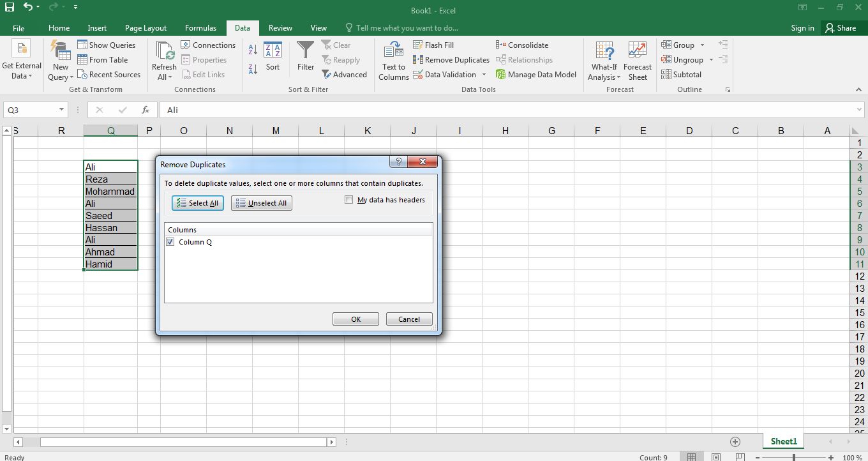Switch to the Home tab
Screen dimensions: 868x461
tap(59, 28)
